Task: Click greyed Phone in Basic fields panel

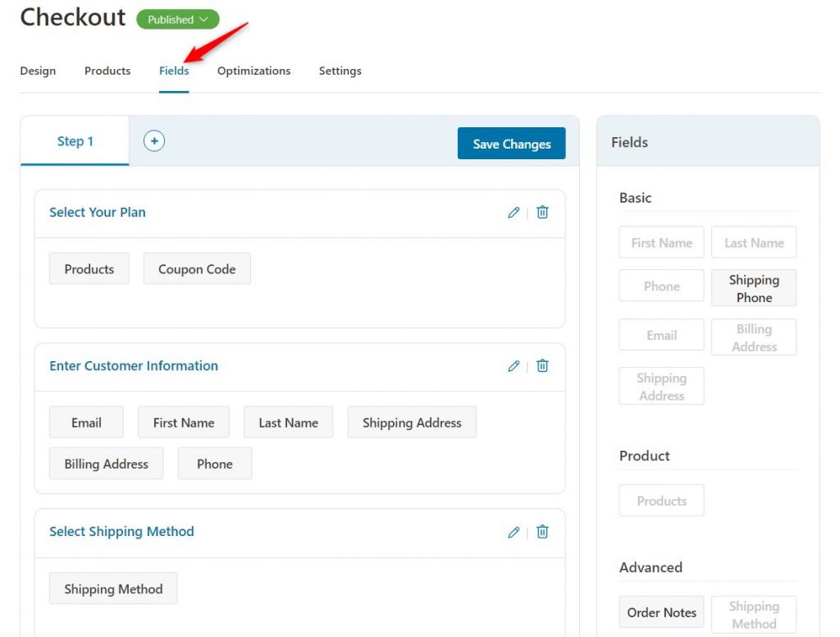Action: [662, 286]
